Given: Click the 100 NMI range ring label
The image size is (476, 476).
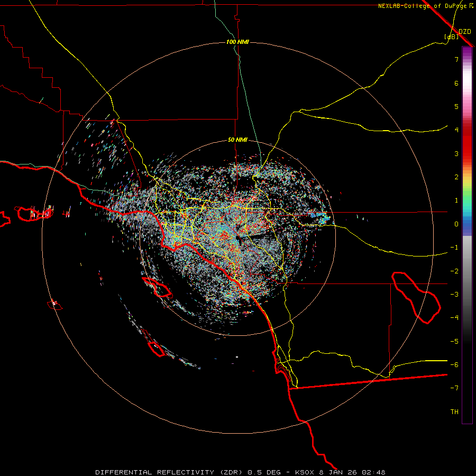Looking at the screenshot, I should (x=237, y=42).
